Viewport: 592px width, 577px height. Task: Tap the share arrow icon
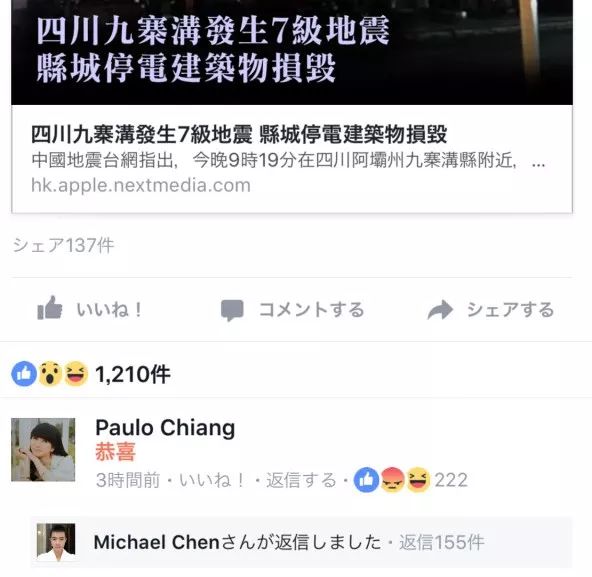pyautogui.click(x=440, y=310)
